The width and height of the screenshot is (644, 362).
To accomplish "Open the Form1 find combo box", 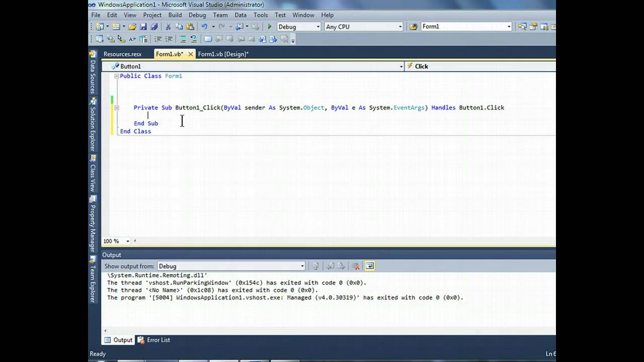I will [x=466, y=27].
